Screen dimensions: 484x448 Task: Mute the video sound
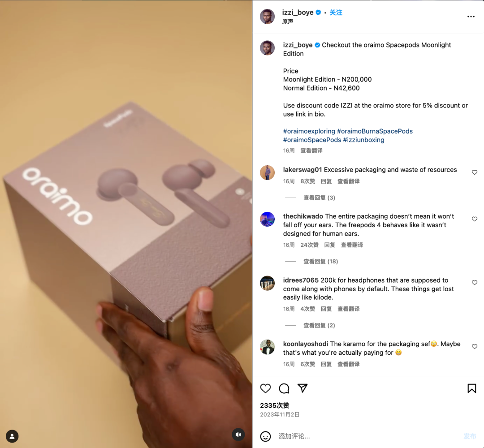tap(238, 435)
